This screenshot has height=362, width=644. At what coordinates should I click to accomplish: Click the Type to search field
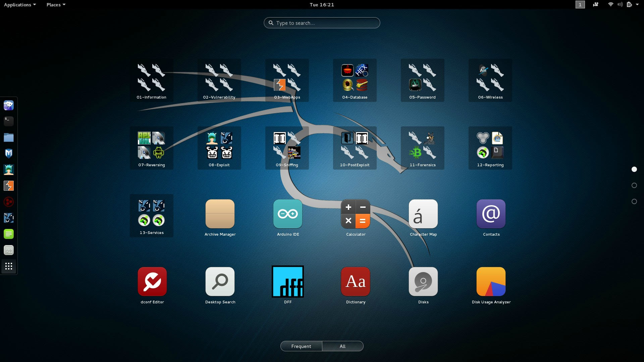point(322,23)
